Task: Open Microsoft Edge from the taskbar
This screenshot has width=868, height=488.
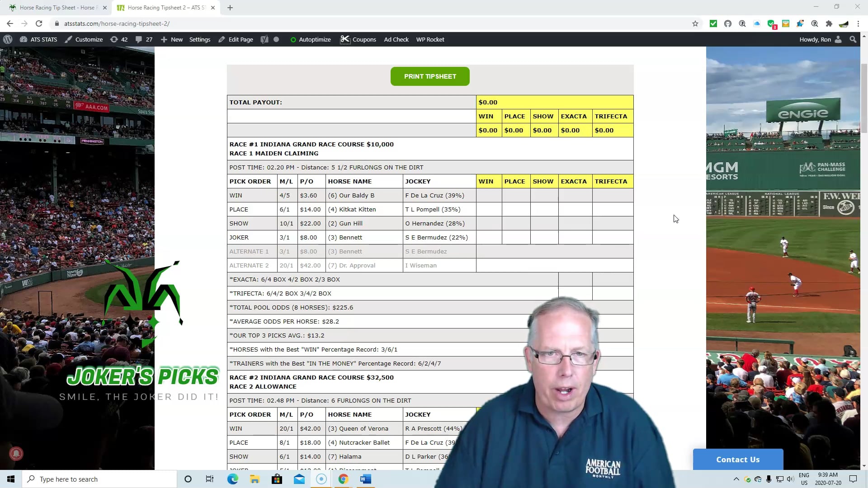Action: pyautogui.click(x=233, y=479)
